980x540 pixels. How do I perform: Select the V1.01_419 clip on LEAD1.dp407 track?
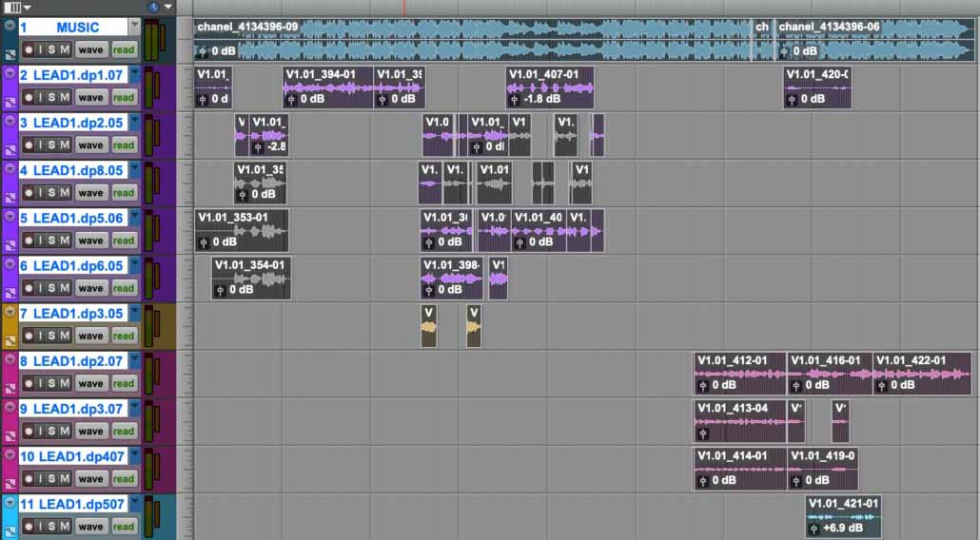click(x=822, y=468)
